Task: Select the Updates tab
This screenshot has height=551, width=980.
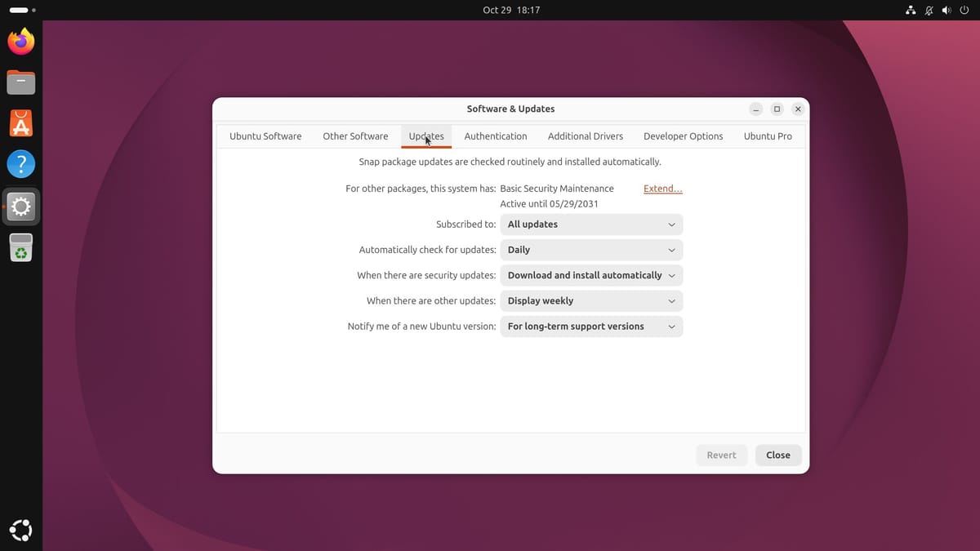Action: pyautogui.click(x=426, y=136)
